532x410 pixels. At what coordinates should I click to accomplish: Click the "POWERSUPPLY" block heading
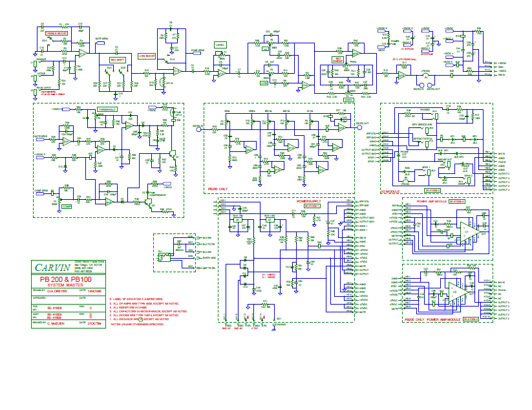click(308, 201)
